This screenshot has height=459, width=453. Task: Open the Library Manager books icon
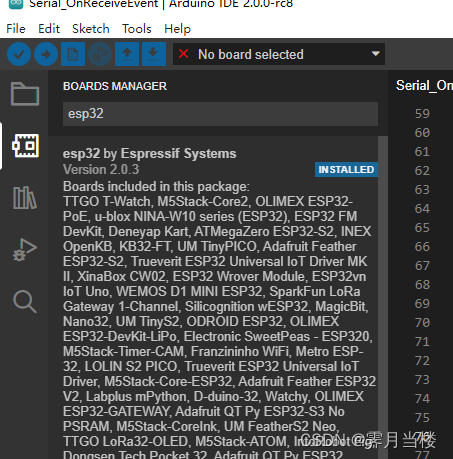(25, 198)
